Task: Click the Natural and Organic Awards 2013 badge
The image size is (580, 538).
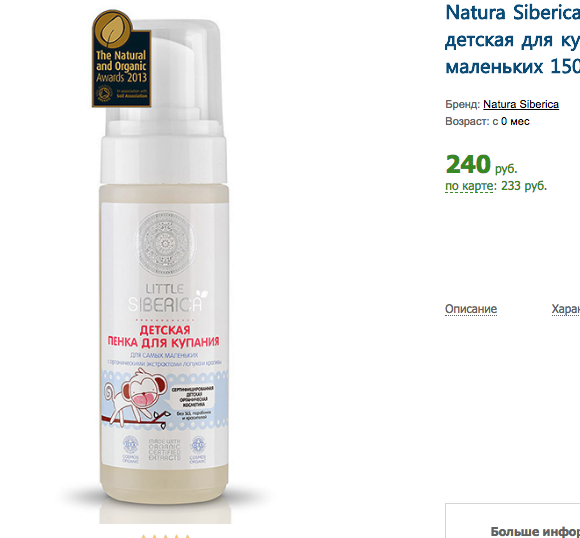Action: pyautogui.click(x=121, y=59)
